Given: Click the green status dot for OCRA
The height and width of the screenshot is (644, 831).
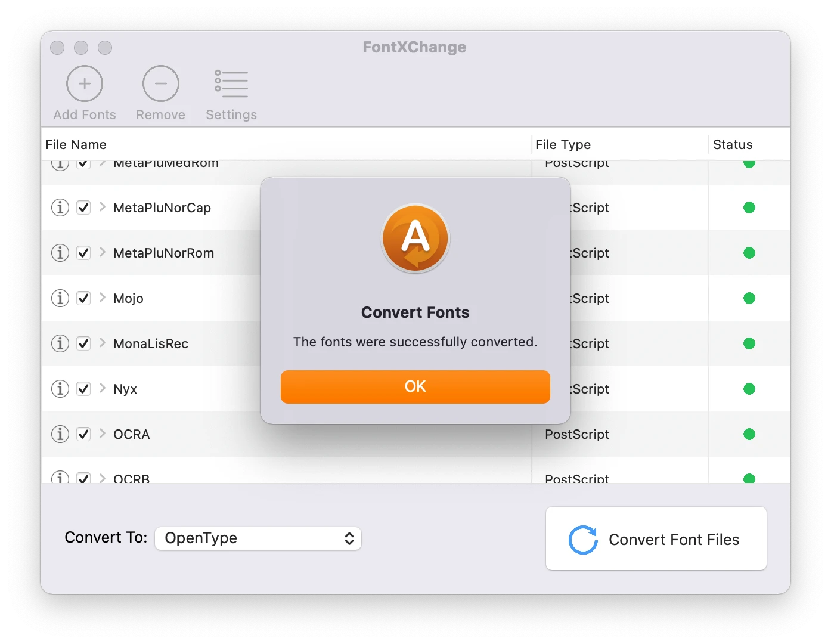Looking at the screenshot, I should pos(749,434).
